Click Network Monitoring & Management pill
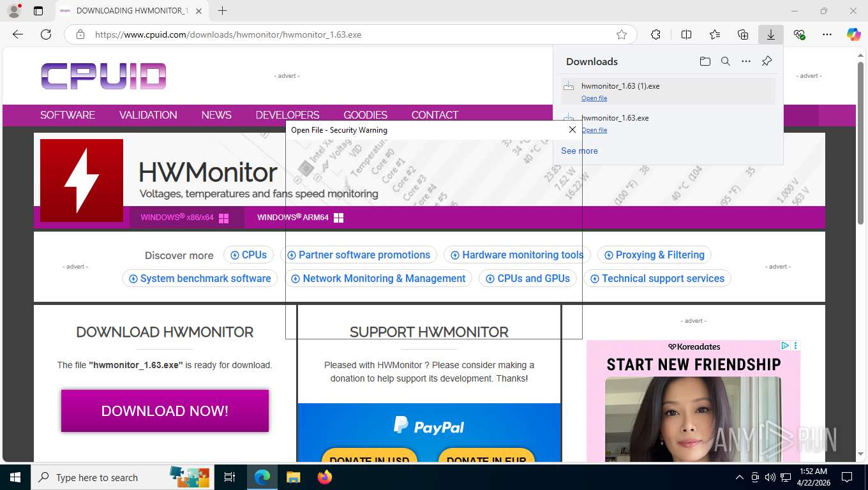Viewport: 868px width, 490px height. (378, 278)
